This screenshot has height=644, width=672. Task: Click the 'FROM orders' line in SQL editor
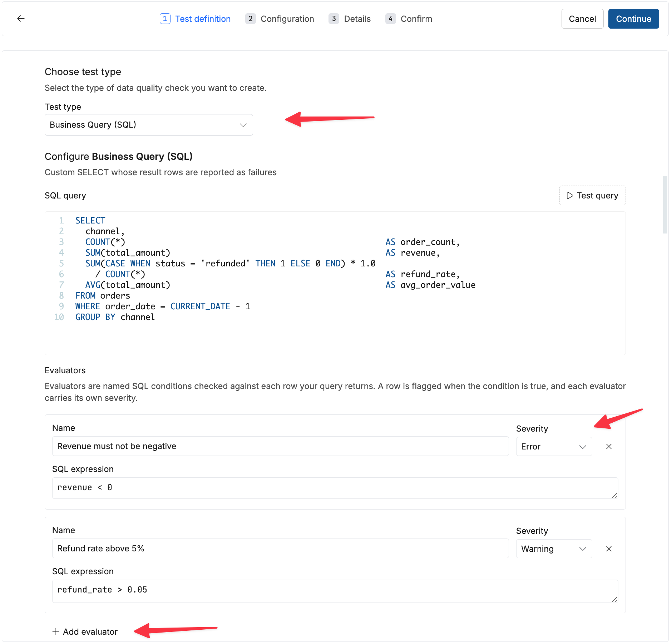tap(103, 295)
